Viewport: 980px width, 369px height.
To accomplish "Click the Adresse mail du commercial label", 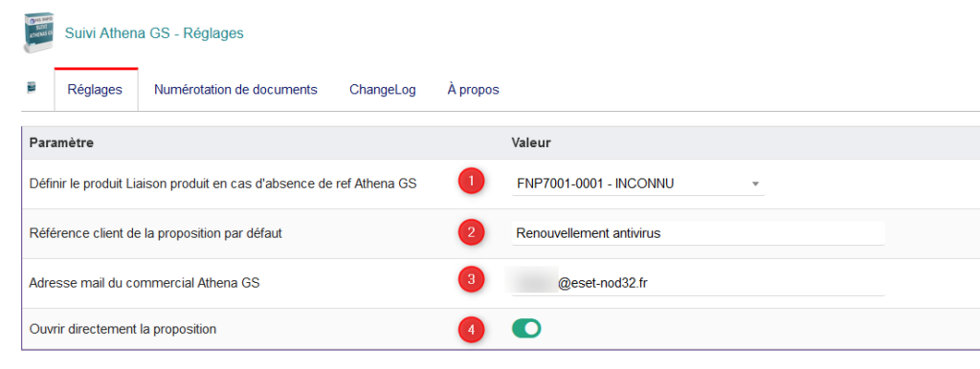I will [x=145, y=283].
